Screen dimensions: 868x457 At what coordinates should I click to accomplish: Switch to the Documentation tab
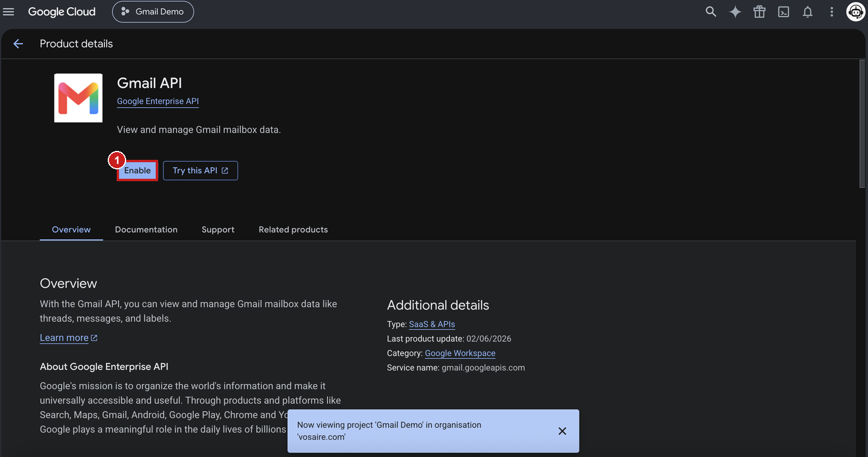pos(146,230)
